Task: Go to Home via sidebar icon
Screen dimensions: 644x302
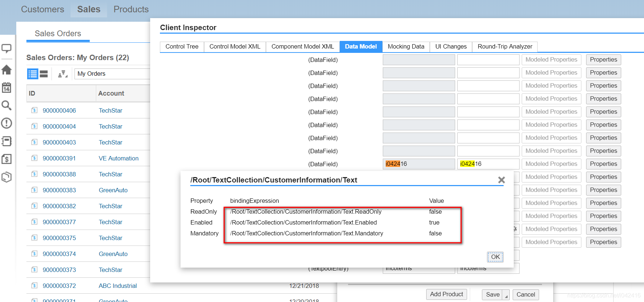Action: point(7,70)
